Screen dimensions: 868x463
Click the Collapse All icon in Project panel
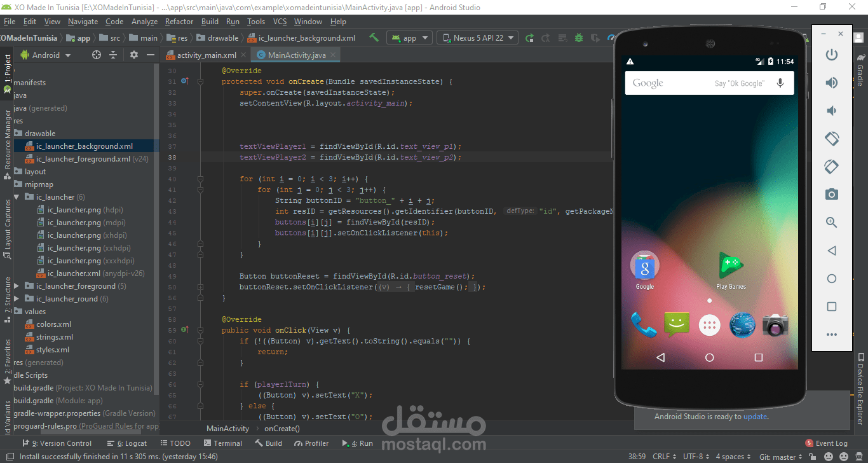coord(113,55)
